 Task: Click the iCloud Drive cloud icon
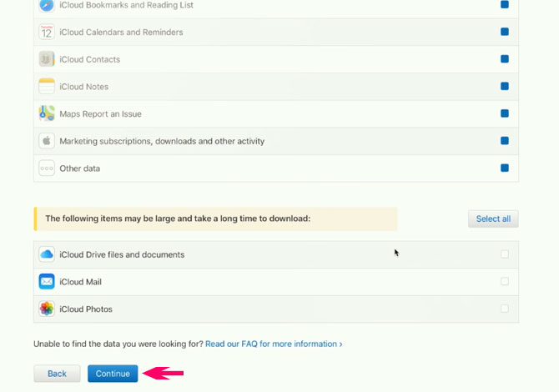coord(47,254)
